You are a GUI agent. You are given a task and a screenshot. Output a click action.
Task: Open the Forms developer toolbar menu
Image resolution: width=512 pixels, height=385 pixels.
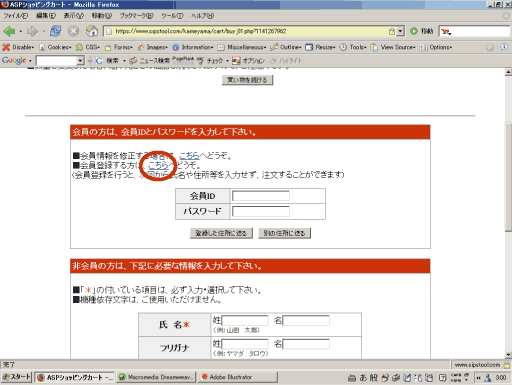coord(119,47)
